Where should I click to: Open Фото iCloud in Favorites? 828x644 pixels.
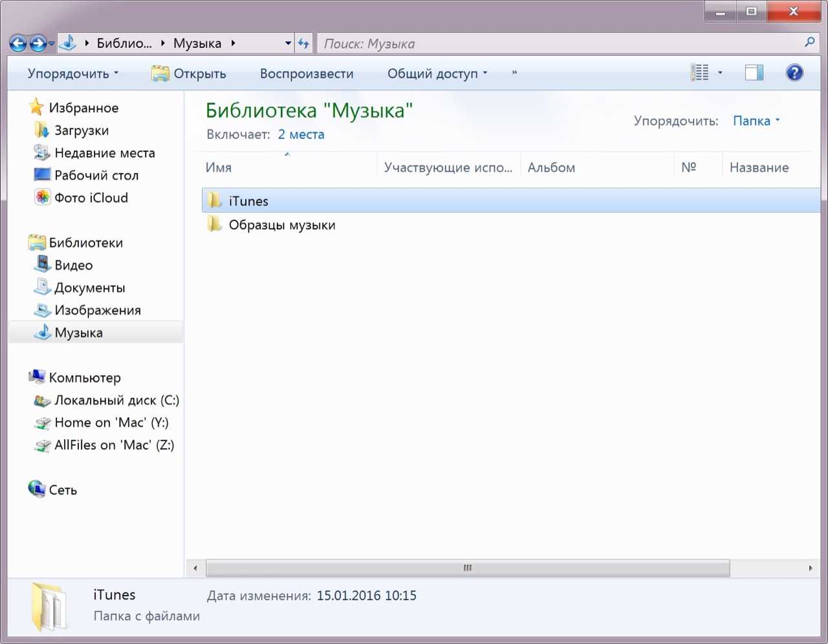91,198
